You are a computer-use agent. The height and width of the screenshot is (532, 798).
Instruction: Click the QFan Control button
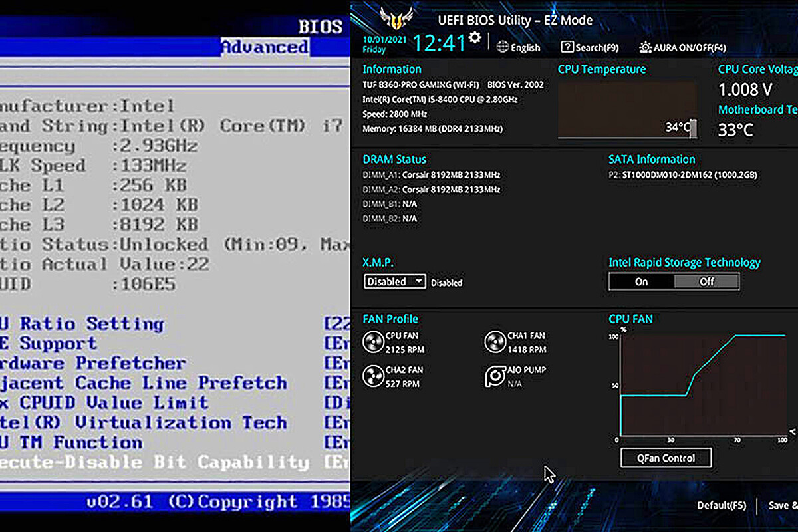coord(666,458)
